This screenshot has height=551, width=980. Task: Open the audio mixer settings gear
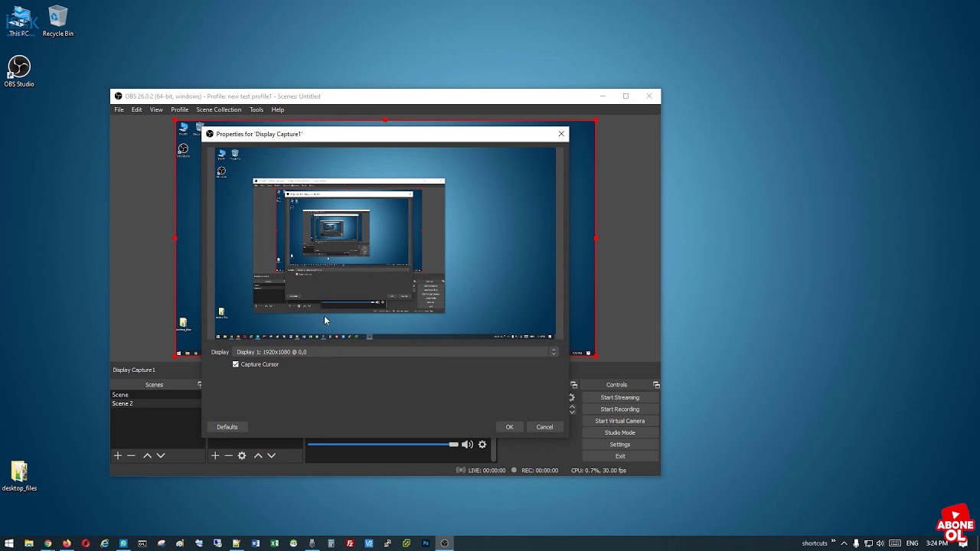pyautogui.click(x=482, y=444)
